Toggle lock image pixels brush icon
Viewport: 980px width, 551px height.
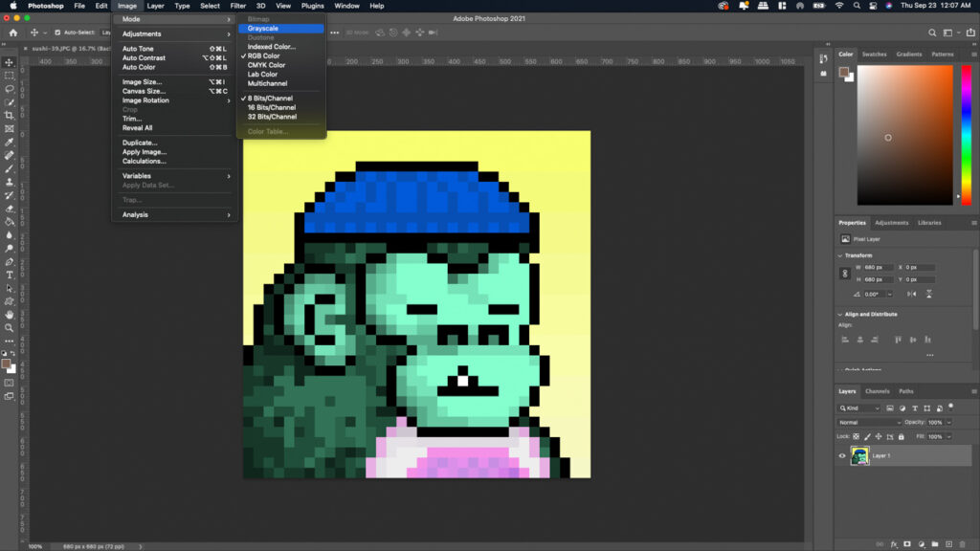point(867,436)
